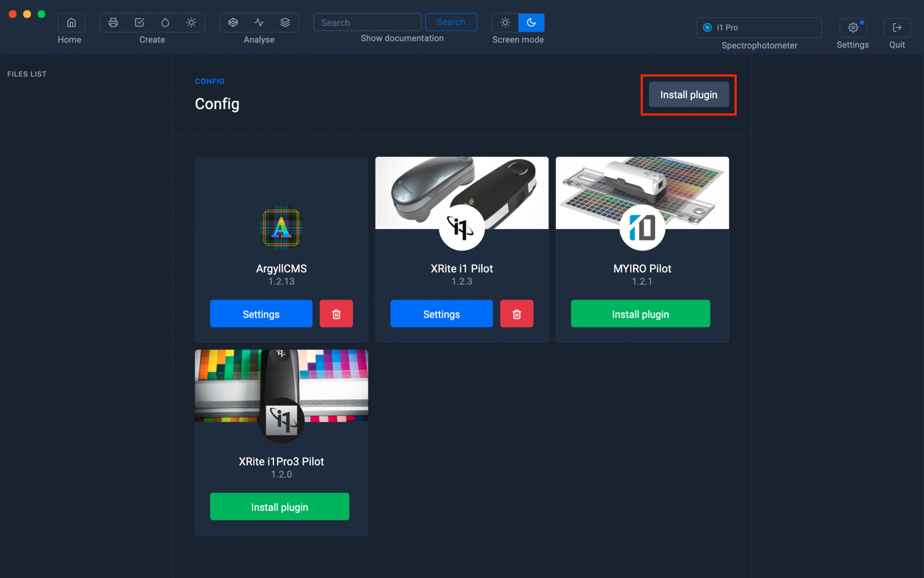The image size is (924, 578).
Task: Click the FILES LIST sidebar heading
Action: tap(27, 74)
